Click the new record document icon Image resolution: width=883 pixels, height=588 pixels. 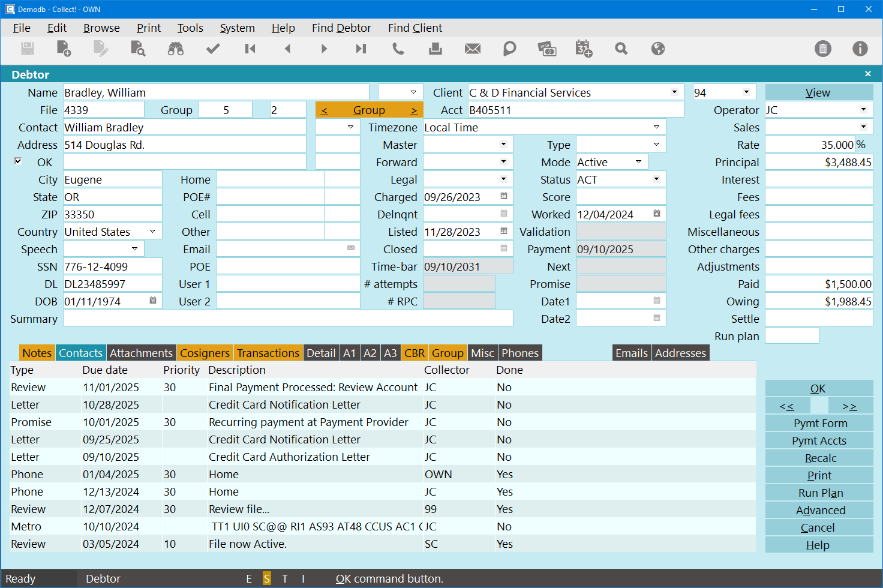pos(64,49)
